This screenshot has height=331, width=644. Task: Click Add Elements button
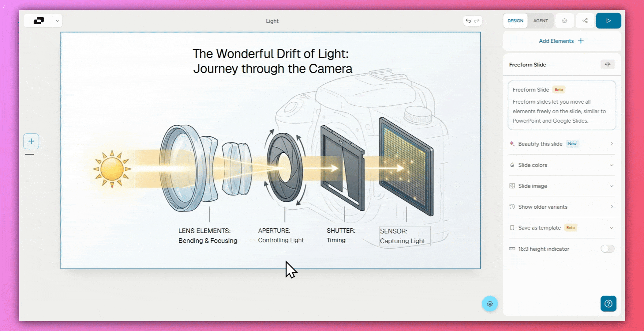[561, 41]
